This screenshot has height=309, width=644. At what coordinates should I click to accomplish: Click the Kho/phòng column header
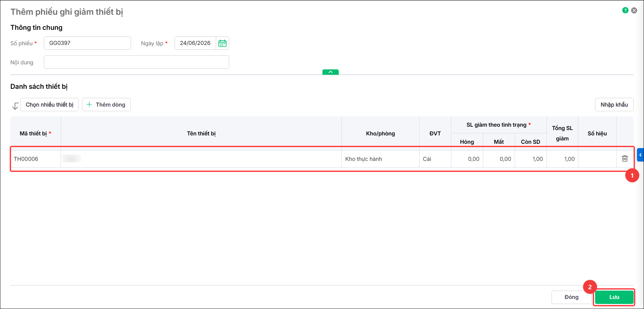tap(380, 133)
